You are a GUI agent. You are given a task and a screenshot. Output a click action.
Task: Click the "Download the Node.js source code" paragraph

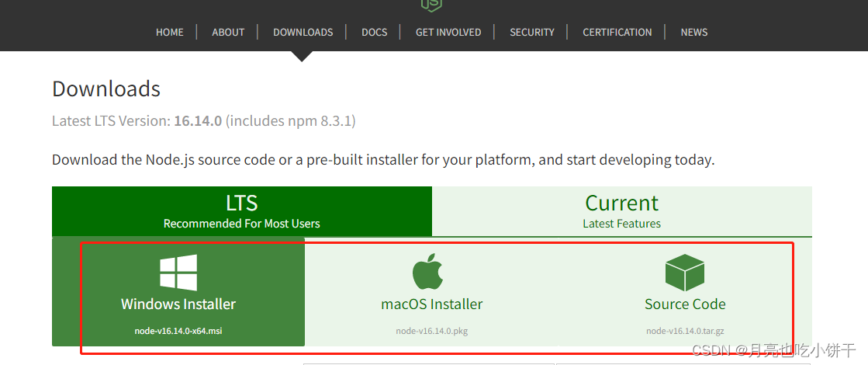click(383, 160)
